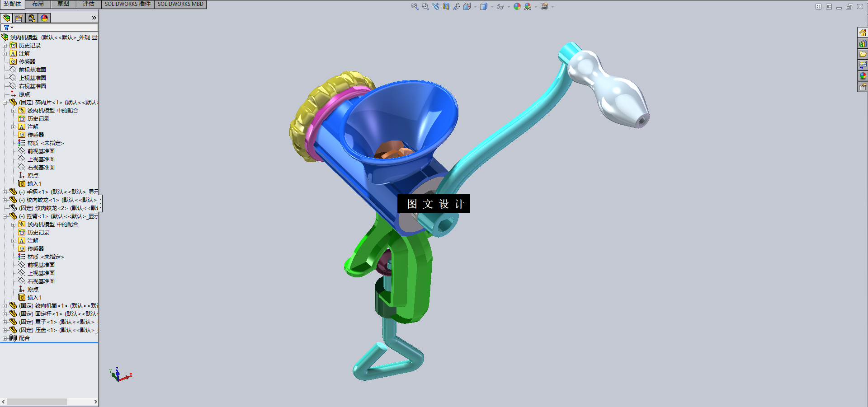This screenshot has height=407, width=868.
Task: Click the Apply Scene icon
Action: [527, 6]
